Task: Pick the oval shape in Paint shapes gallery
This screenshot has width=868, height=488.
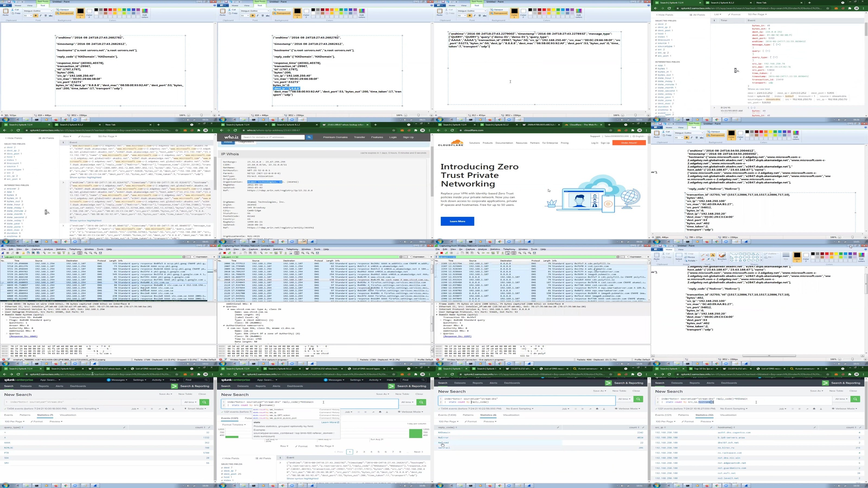Action: [740, 254]
